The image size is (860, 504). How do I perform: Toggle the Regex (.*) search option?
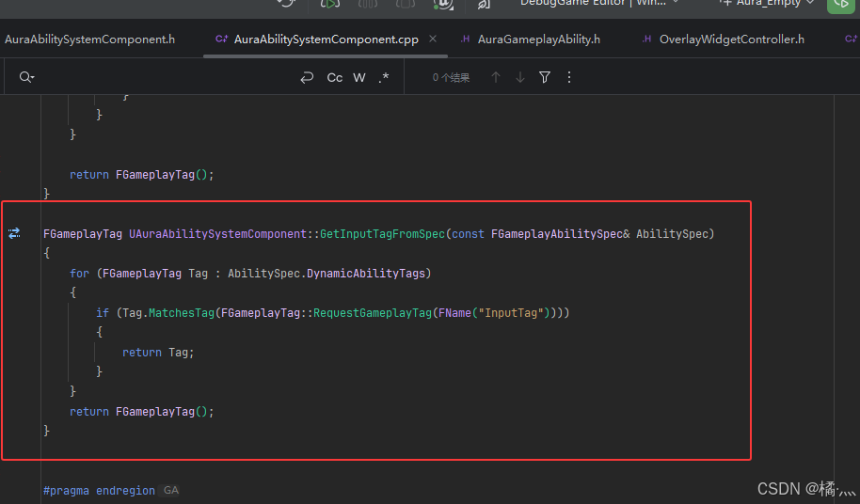(384, 77)
